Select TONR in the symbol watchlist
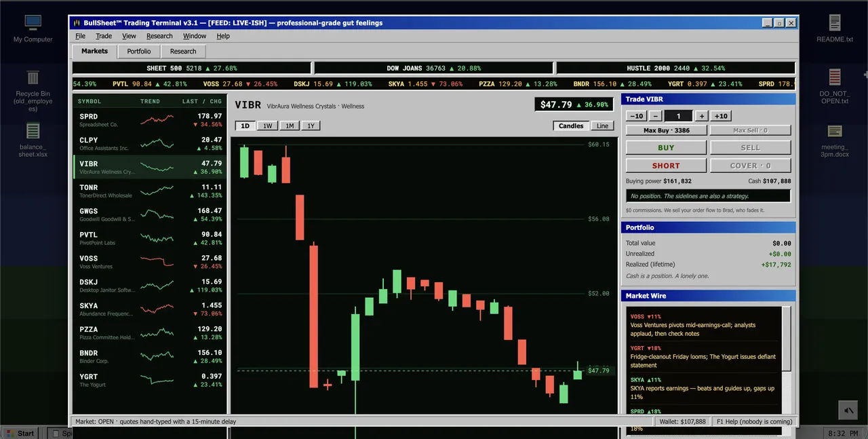The height and width of the screenshot is (439, 868). 149,191
